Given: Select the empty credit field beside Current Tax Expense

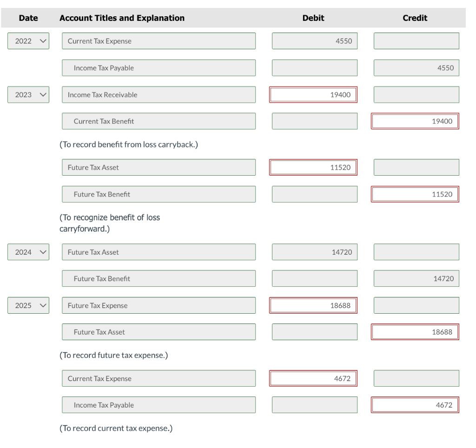Looking at the screenshot, I should pyautogui.click(x=415, y=41).
